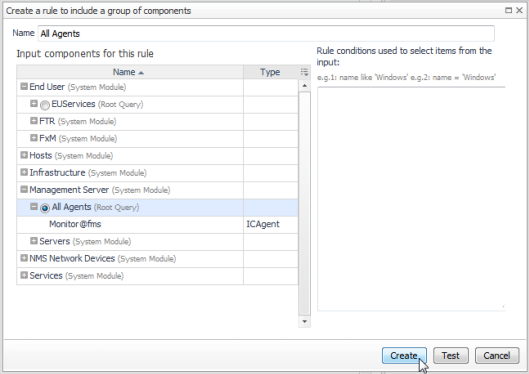Click the Create button
The image size is (529, 374).
(x=404, y=355)
